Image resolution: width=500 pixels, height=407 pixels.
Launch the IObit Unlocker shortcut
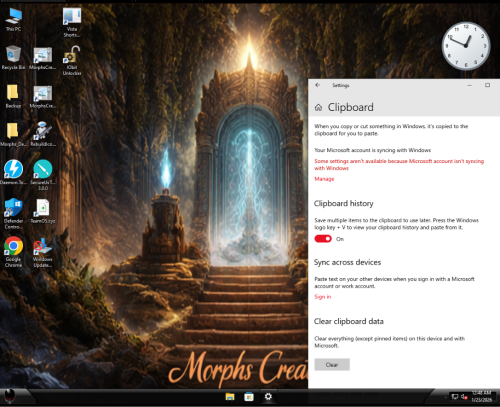72,61
